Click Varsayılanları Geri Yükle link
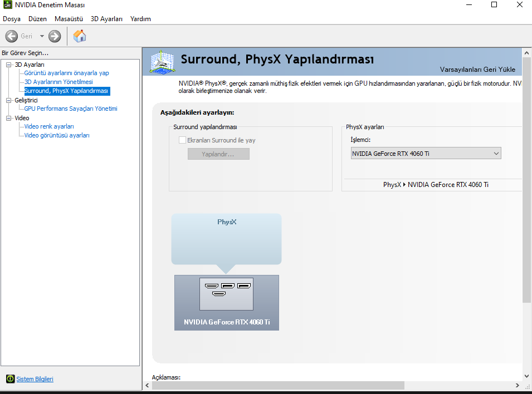532x394 pixels. click(x=477, y=70)
